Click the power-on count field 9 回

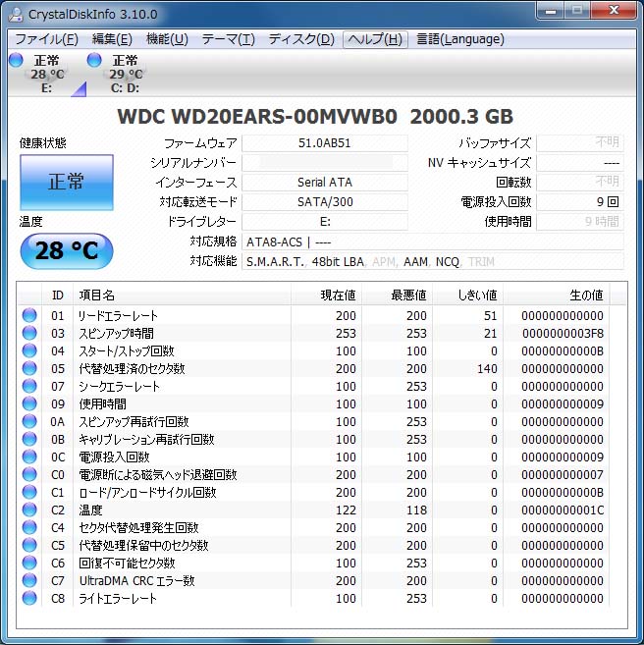(580, 202)
